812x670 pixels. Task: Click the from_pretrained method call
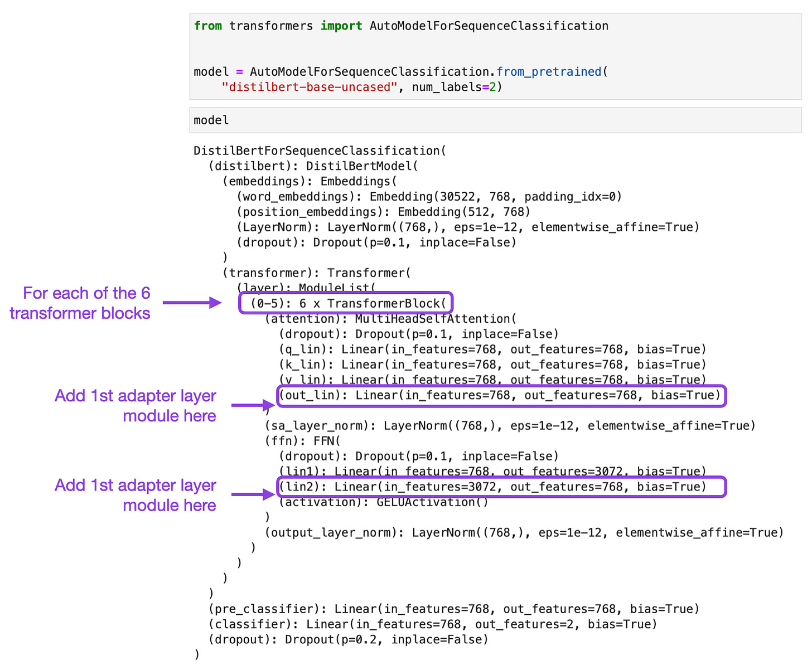pyautogui.click(x=548, y=71)
